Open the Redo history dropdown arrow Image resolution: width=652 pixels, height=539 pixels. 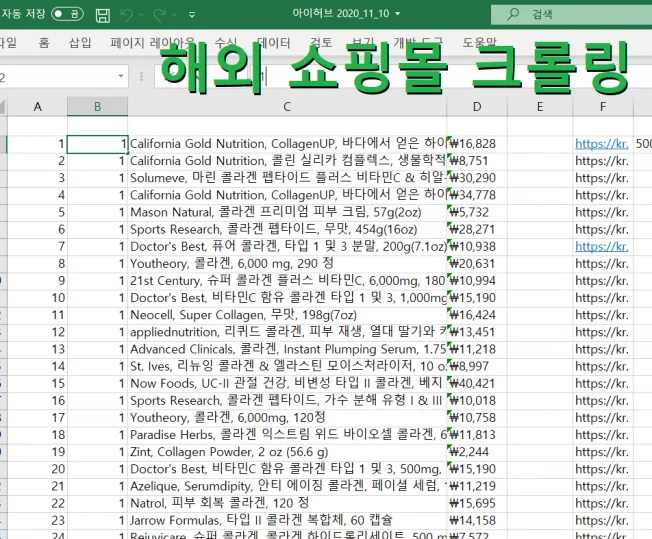pyautogui.click(x=175, y=15)
